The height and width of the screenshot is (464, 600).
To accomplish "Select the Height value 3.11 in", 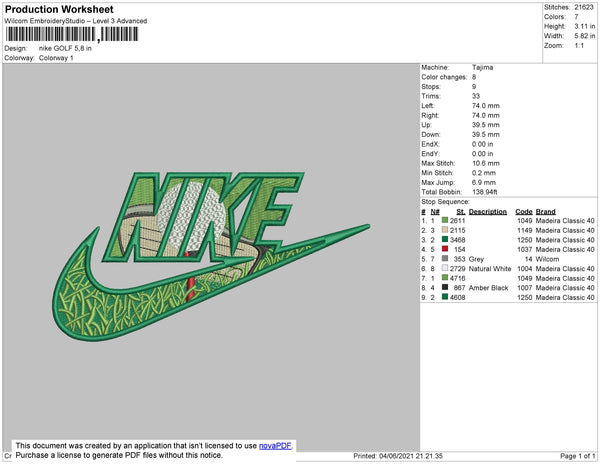I will (x=584, y=26).
